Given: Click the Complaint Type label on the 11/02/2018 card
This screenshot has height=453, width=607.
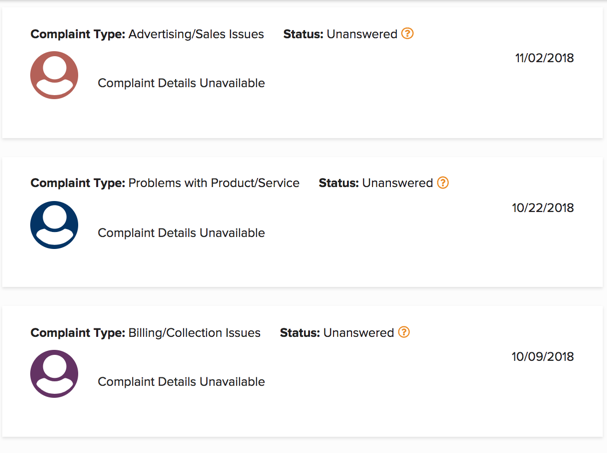Looking at the screenshot, I should point(78,34).
